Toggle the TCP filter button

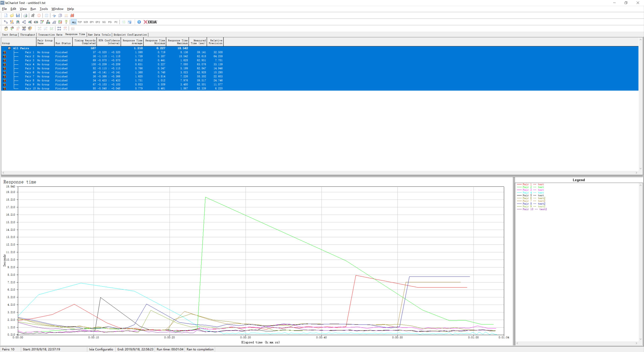click(x=80, y=22)
